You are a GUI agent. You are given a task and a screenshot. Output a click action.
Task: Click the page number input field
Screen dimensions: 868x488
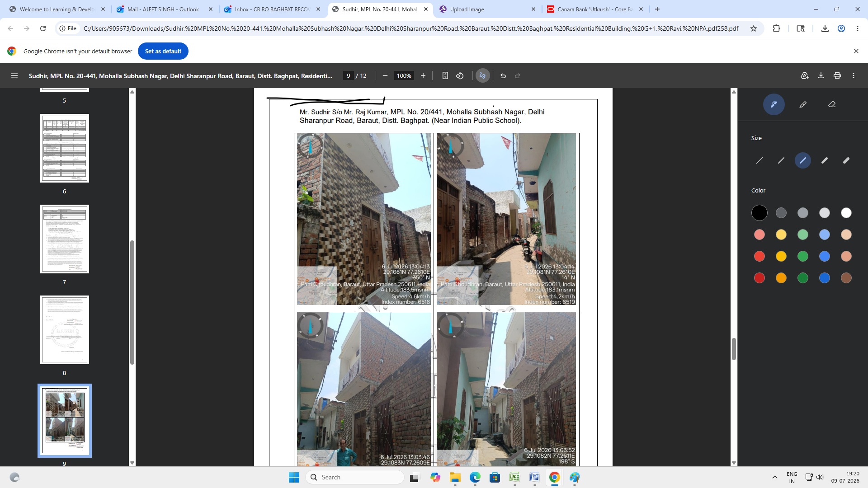(348, 76)
